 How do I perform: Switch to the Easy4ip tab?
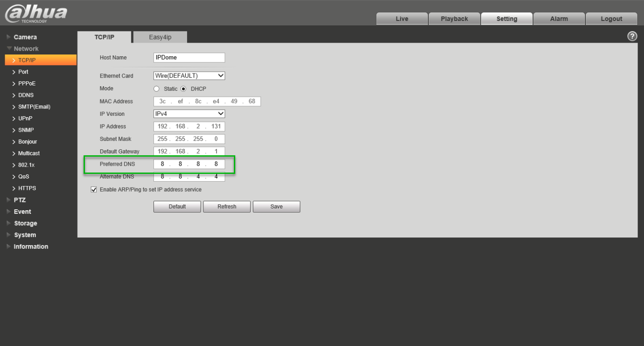(x=160, y=37)
